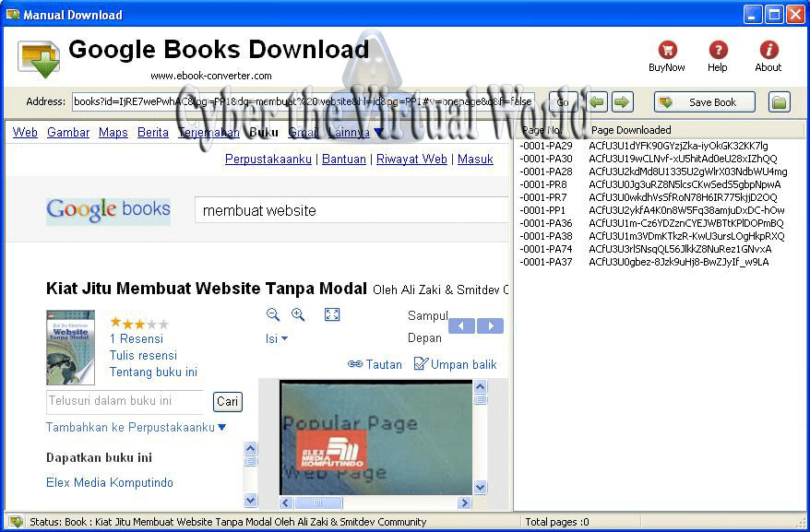810x532 pixels.
Task: Open the Berita nav link
Action: coord(153,132)
